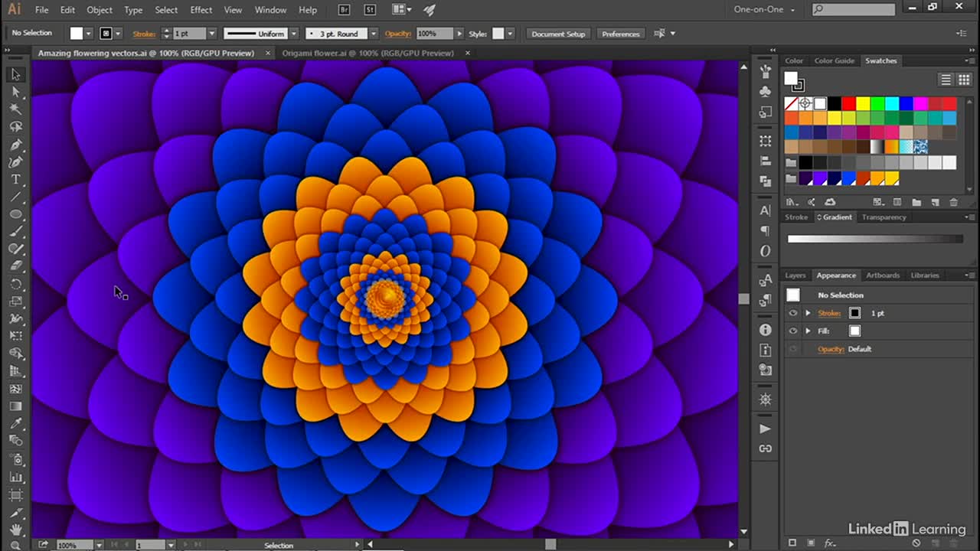This screenshot has height=551, width=980.
Task: Select the Paintbrush tool
Action: pos(16,232)
